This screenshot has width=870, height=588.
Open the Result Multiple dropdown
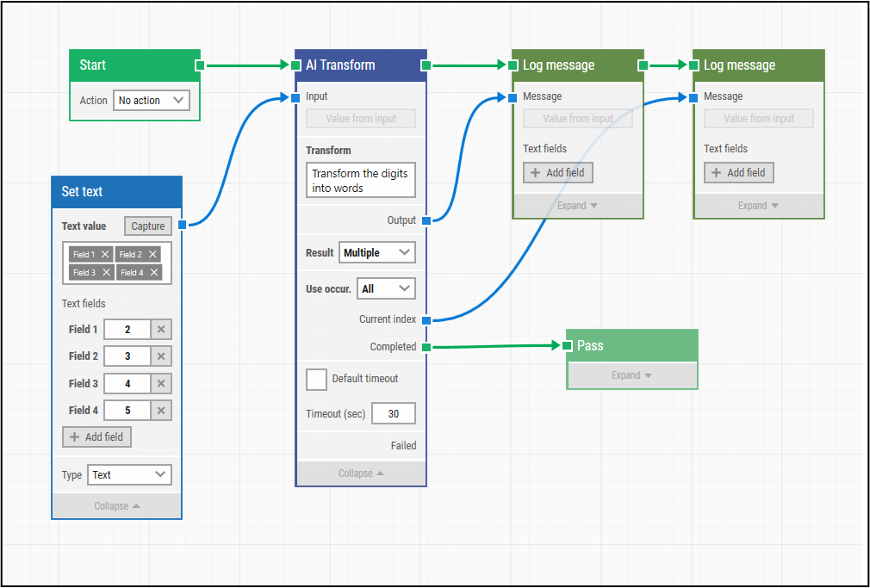tap(377, 253)
